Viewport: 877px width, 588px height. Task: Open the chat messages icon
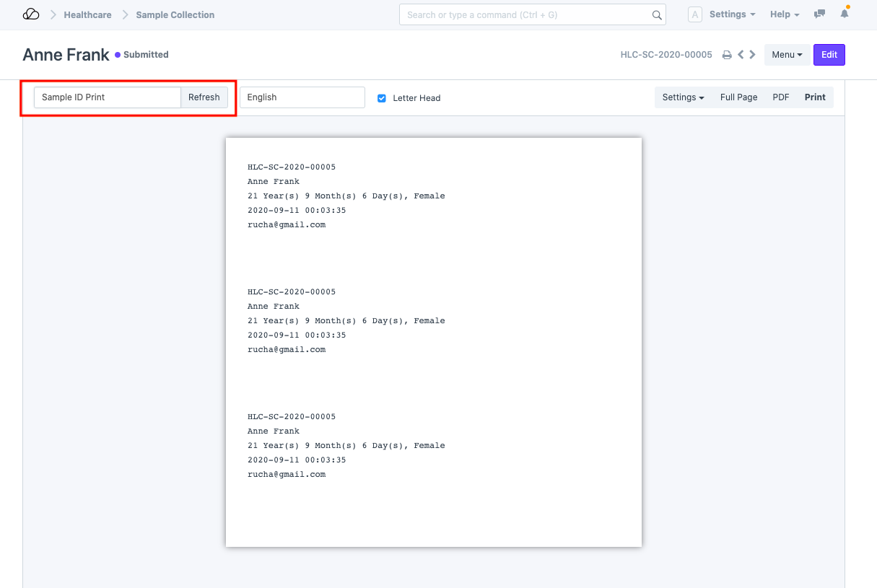[x=819, y=14]
